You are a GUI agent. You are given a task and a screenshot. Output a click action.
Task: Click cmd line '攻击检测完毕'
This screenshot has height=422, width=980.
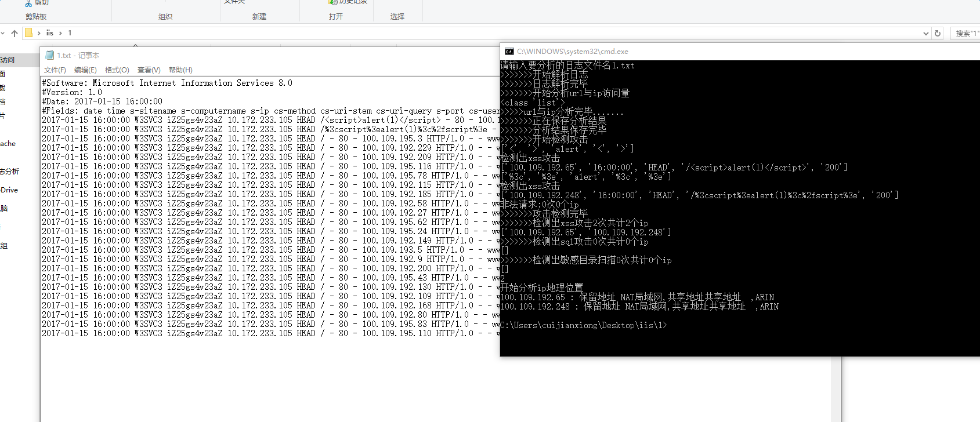[544, 214]
